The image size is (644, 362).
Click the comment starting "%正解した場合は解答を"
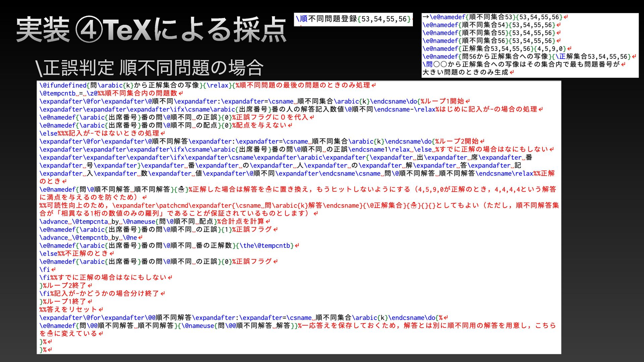point(372,190)
